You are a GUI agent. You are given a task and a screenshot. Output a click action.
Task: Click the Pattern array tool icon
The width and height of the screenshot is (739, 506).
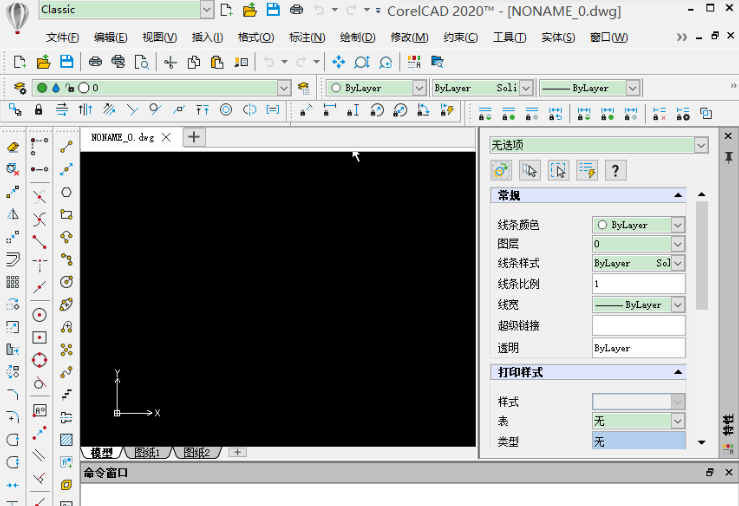click(13, 282)
